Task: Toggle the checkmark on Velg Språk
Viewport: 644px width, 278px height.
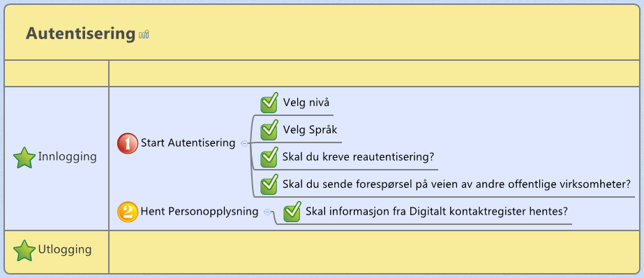Action: click(x=269, y=130)
